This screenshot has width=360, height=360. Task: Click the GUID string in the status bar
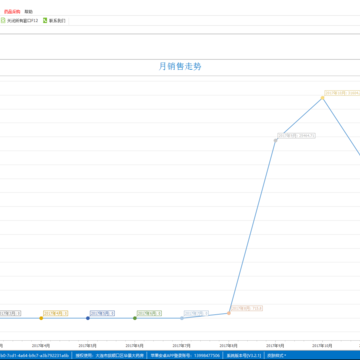click(34, 356)
